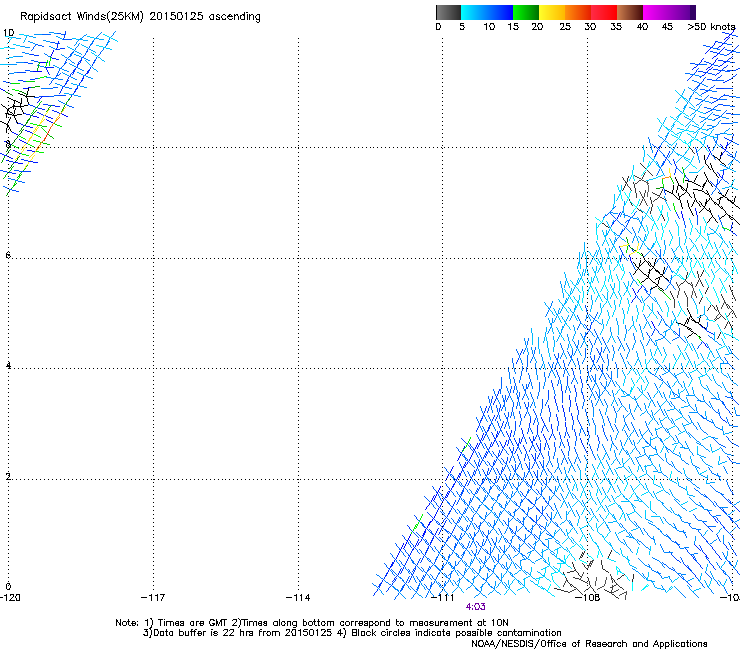
Task: Click the '-111' longitude axis label
Action: 443,598
